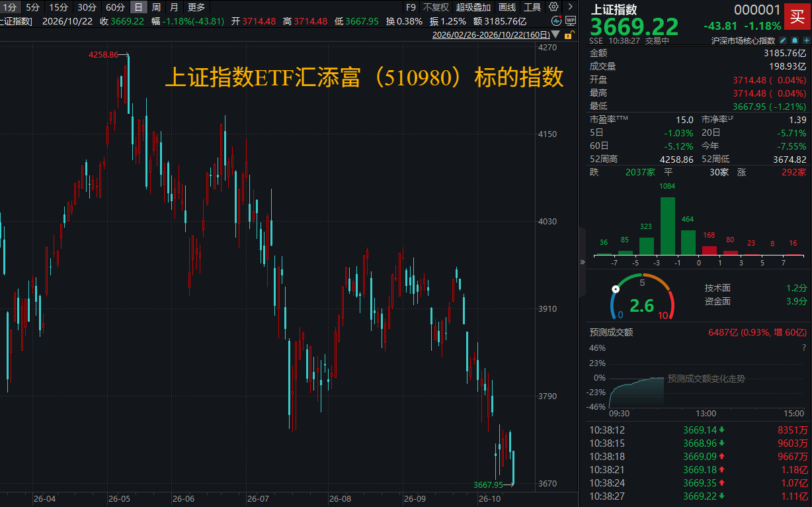Image resolution: width=812 pixels, height=507 pixels.
Task: Open the 工具 tools menu
Action: [x=532, y=7]
